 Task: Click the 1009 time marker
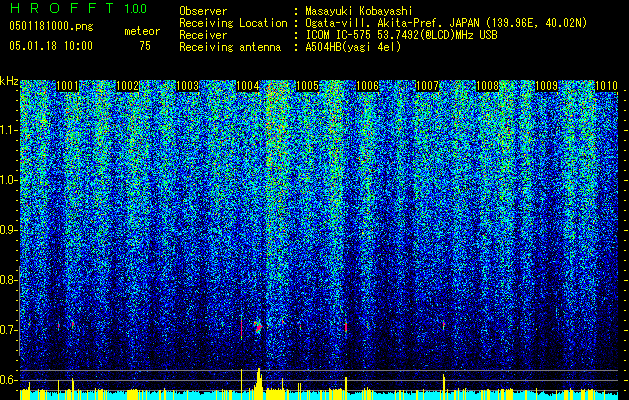pyautogui.click(x=547, y=86)
